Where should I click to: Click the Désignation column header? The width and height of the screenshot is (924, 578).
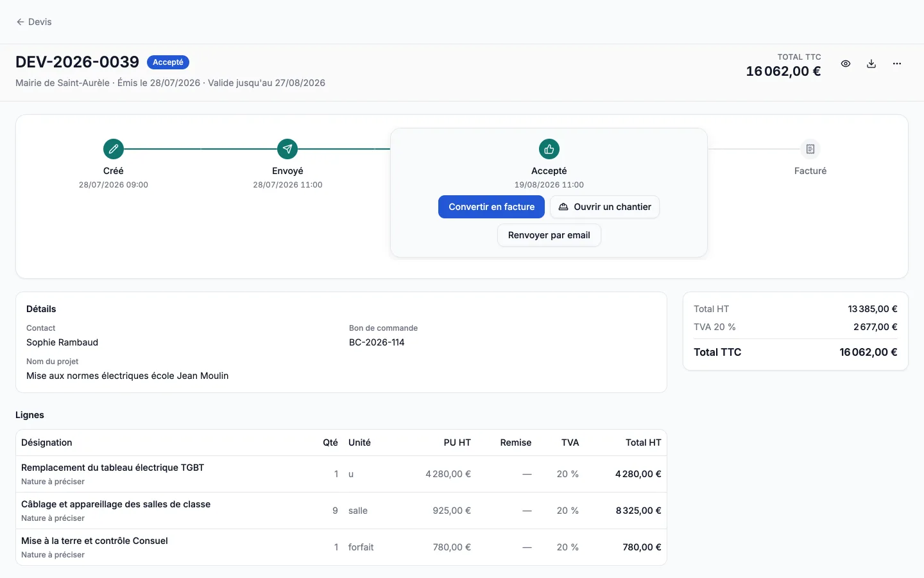(47, 442)
